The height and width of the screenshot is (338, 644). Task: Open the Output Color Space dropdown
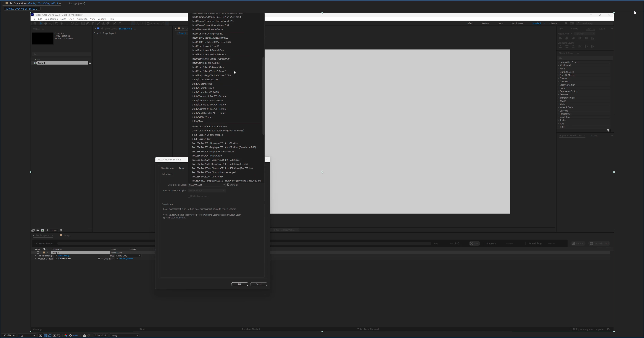[x=206, y=185]
